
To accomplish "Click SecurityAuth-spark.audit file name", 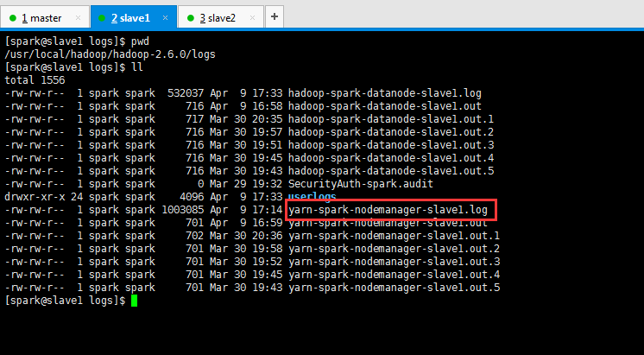I will coord(361,184).
